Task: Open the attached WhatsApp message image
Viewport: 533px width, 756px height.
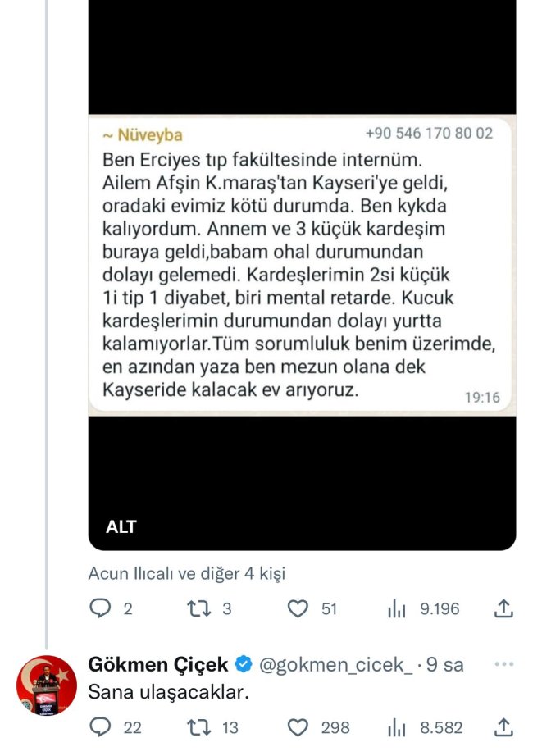Action: (x=302, y=262)
